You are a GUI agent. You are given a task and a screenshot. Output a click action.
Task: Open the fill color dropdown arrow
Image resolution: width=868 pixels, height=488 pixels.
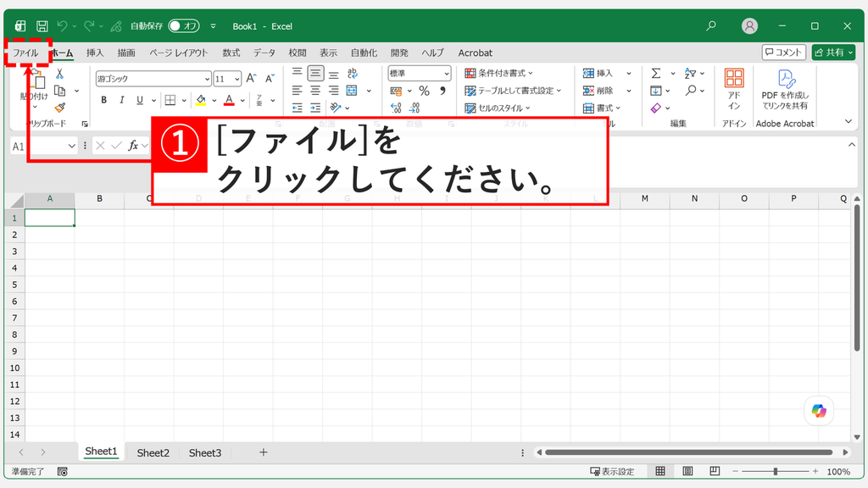(214, 101)
